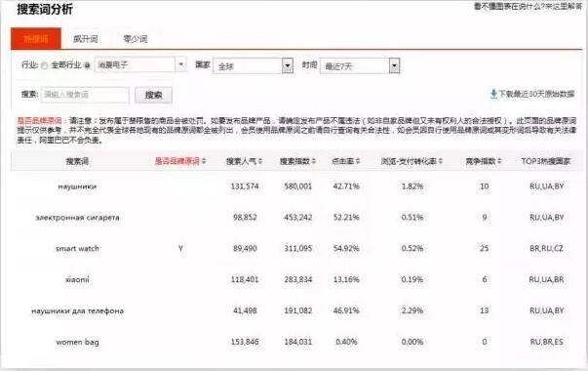Switch to the 飙升词 tab
Screen dimensions: 588x371
coord(86,39)
